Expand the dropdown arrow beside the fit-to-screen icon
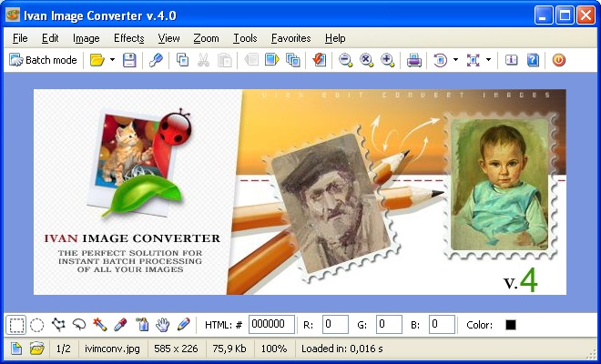 [x=488, y=60]
